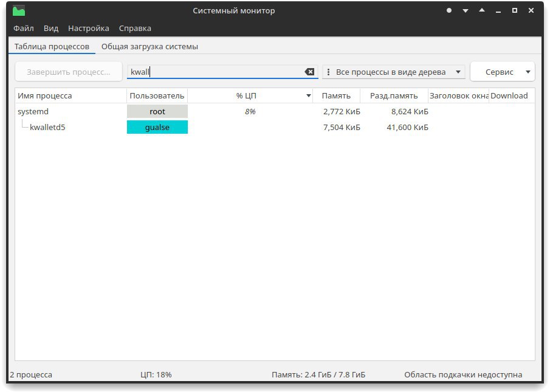The image size is (550, 392).
Task: Sort by Память column header
Action: coord(336,96)
